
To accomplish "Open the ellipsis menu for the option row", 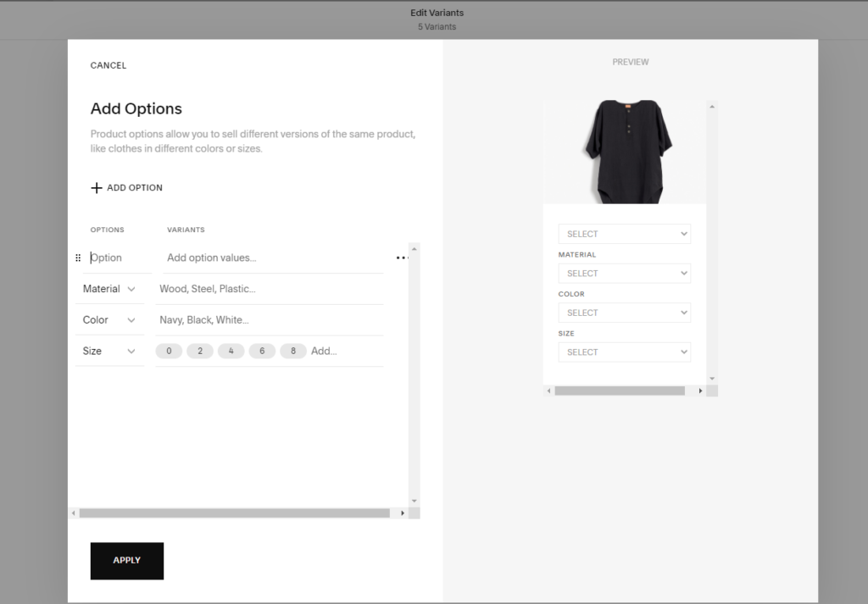I will point(401,257).
